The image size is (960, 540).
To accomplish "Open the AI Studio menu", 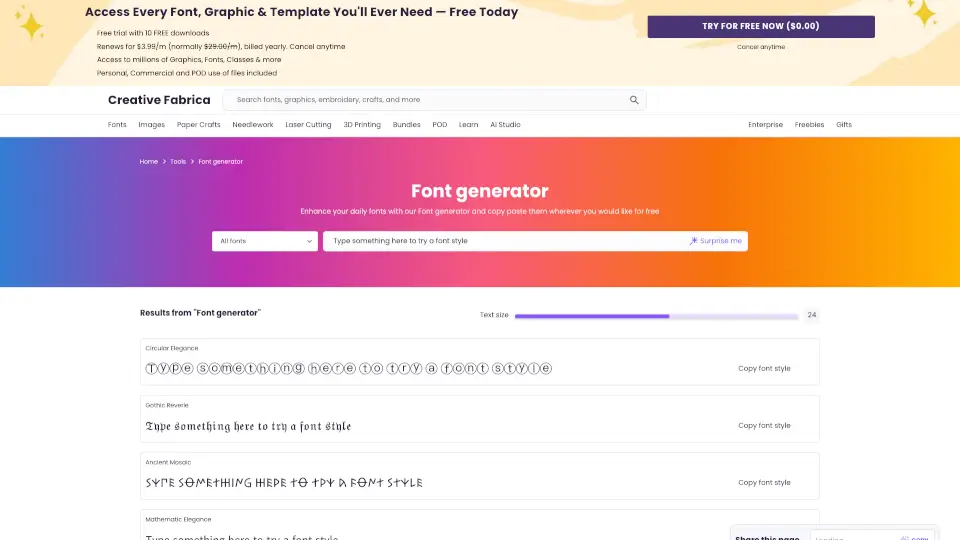I will (505, 125).
